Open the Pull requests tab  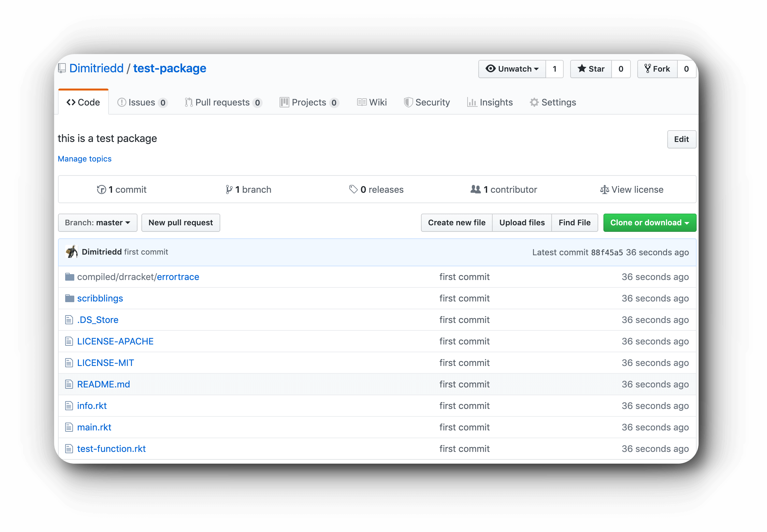[x=223, y=102]
